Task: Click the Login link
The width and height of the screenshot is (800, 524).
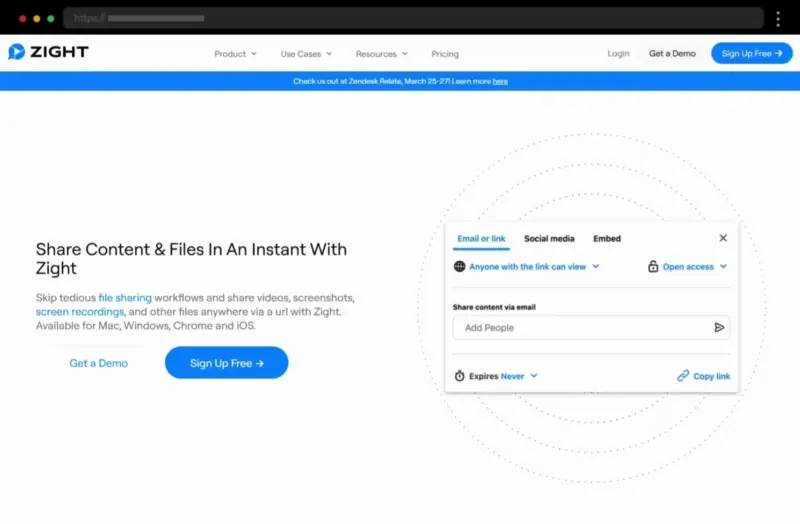Action: click(x=618, y=54)
